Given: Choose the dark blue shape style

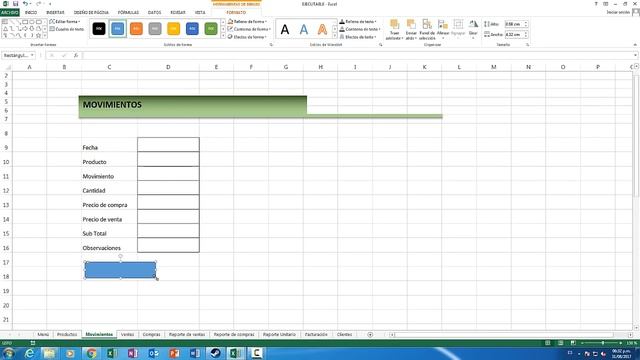Looking at the screenshot, I should click(x=192, y=29).
